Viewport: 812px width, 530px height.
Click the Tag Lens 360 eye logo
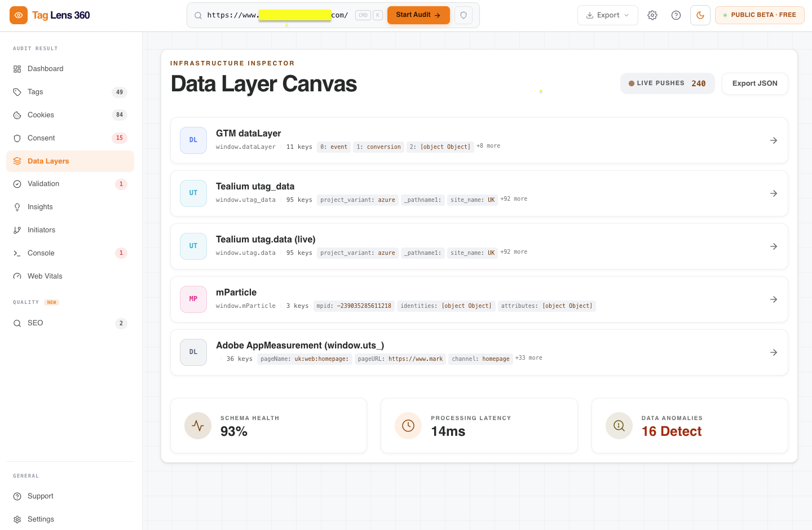pyautogui.click(x=19, y=15)
